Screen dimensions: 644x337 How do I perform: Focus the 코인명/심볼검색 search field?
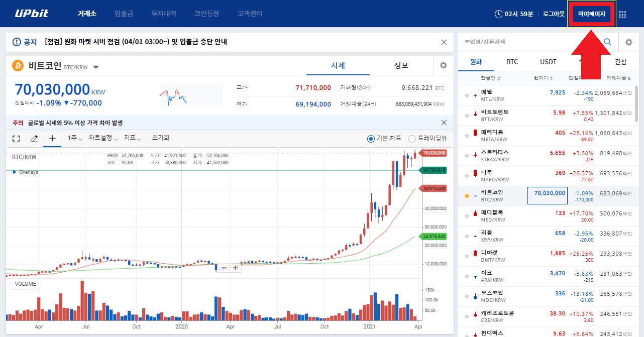[530, 42]
